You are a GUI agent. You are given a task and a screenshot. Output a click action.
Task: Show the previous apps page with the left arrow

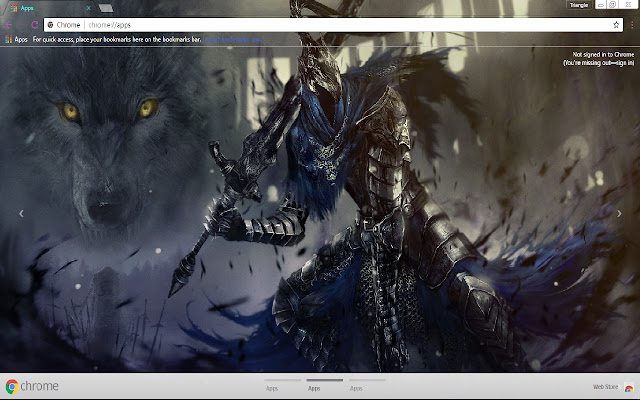21,213
